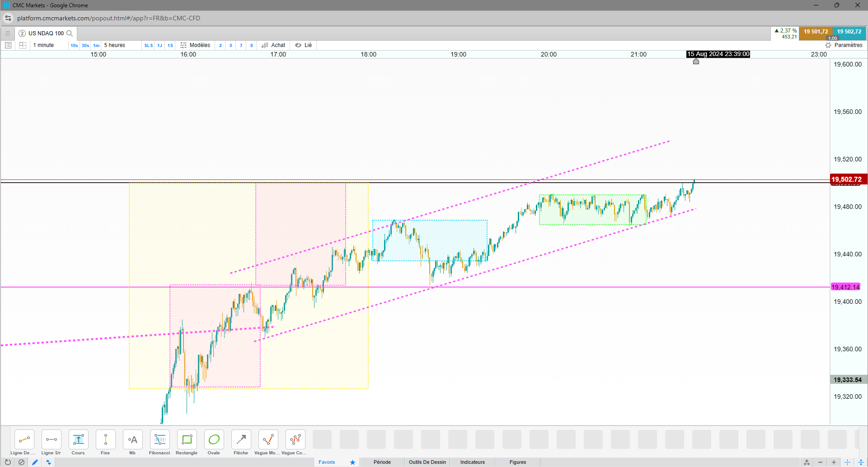Click the search magnifier next to US NDAQ 100
The height and width of the screenshot is (467, 868).
(x=70, y=33)
